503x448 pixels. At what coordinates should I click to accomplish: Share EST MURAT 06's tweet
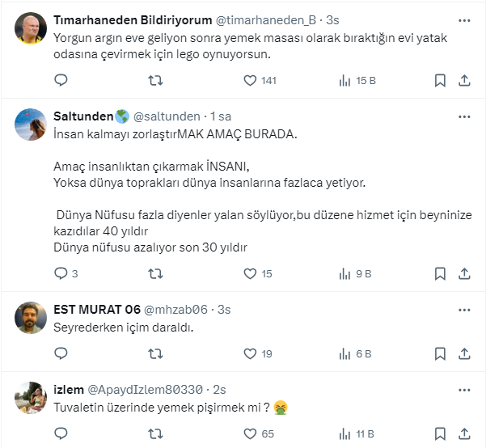coord(464,353)
